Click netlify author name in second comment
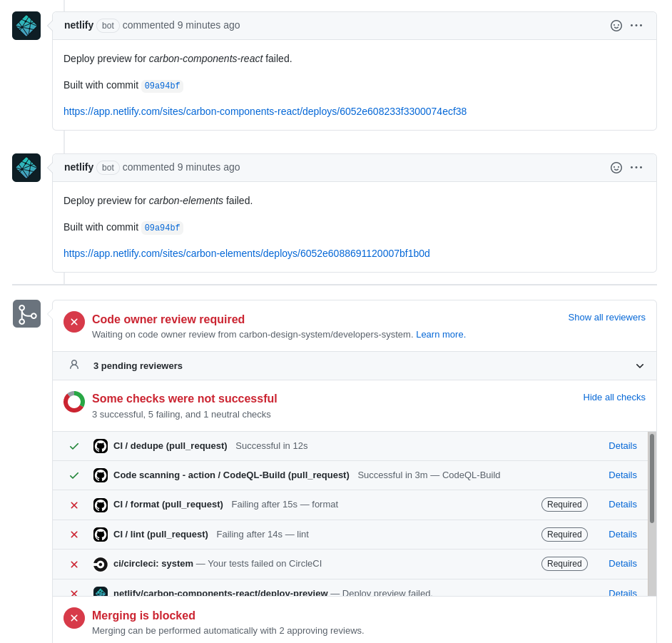The image size is (672, 643). click(78, 167)
